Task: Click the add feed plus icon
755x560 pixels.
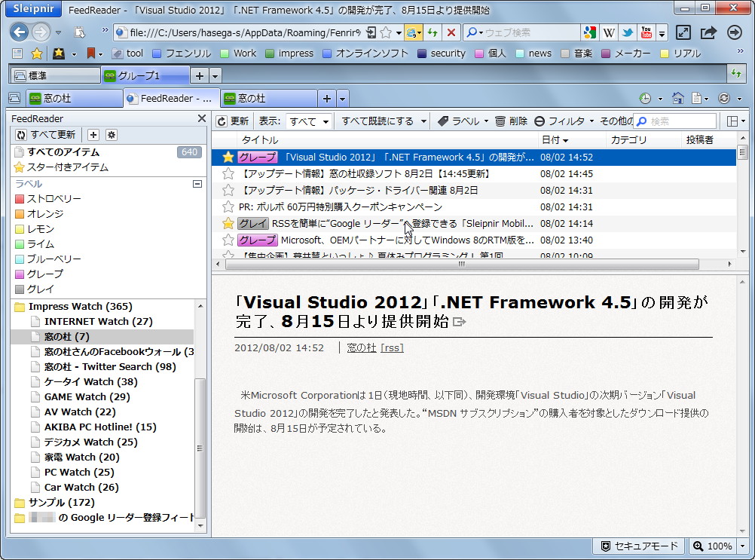Action: [x=93, y=135]
